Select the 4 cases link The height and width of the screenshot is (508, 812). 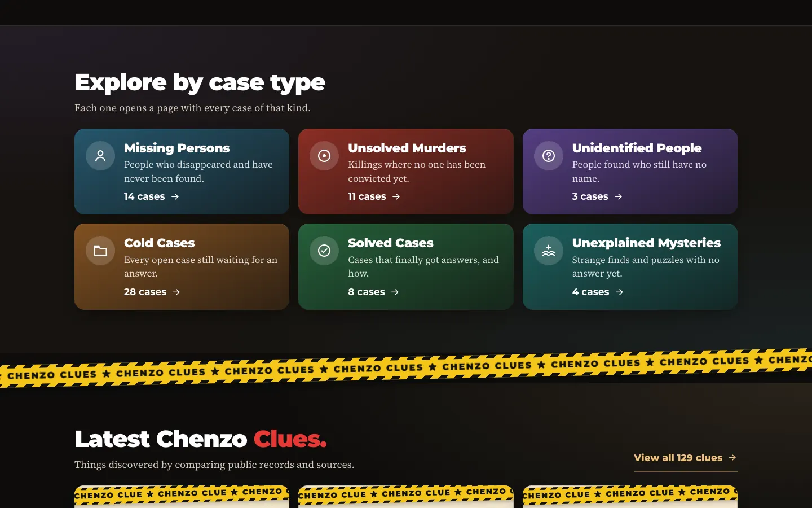point(598,292)
